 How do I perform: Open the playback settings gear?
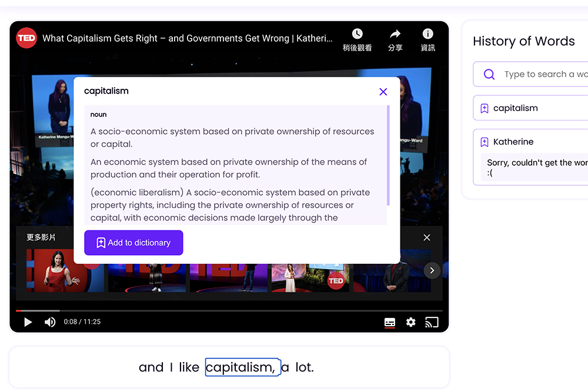point(410,322)
